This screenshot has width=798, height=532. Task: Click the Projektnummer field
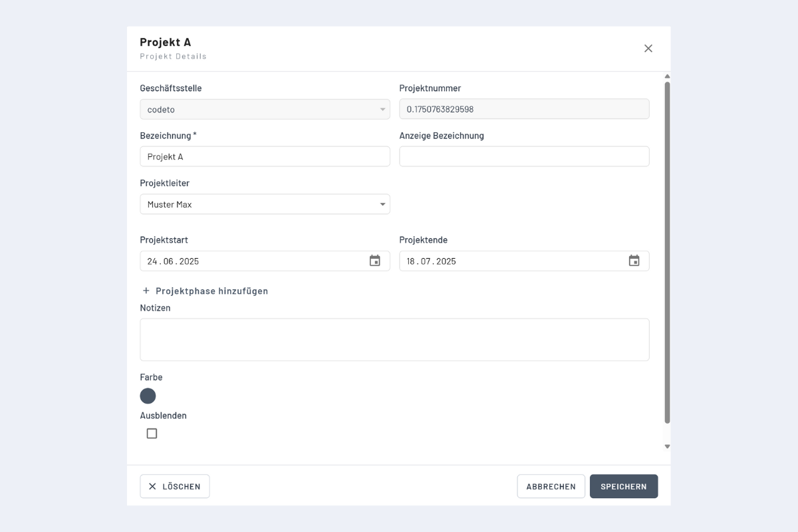[524, 110]
